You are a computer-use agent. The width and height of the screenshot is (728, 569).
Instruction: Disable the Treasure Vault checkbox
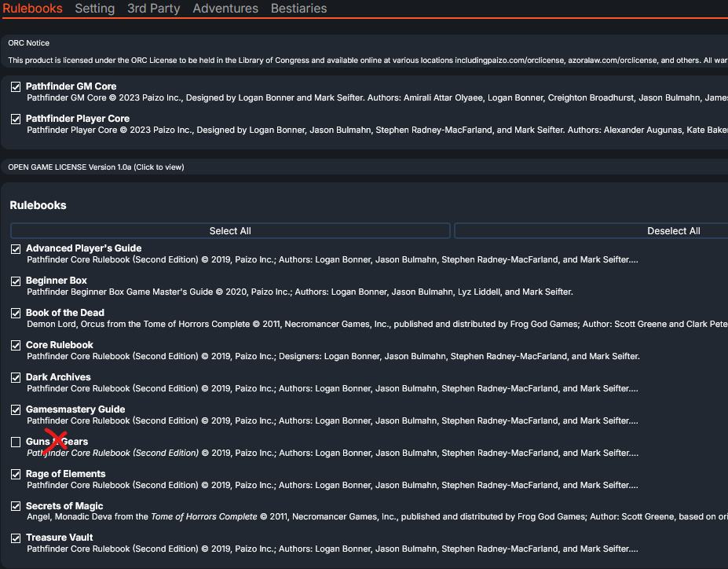(16, 538)
